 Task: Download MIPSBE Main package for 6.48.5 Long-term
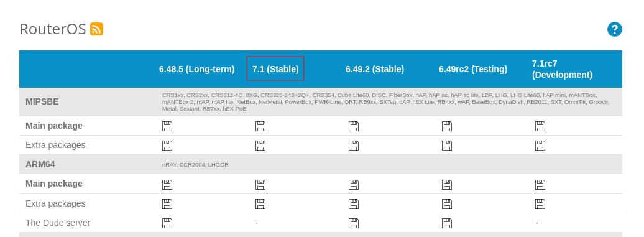coord(167,126)
